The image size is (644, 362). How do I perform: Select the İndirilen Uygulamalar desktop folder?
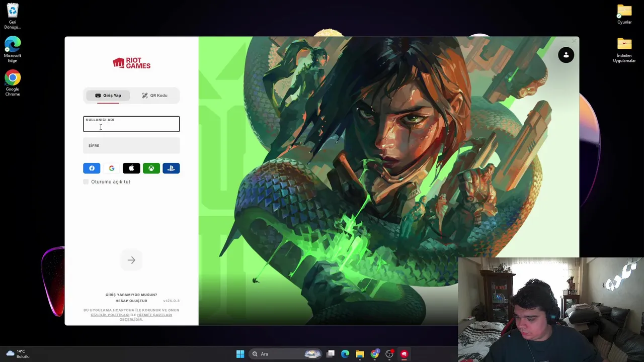[624, 51]
